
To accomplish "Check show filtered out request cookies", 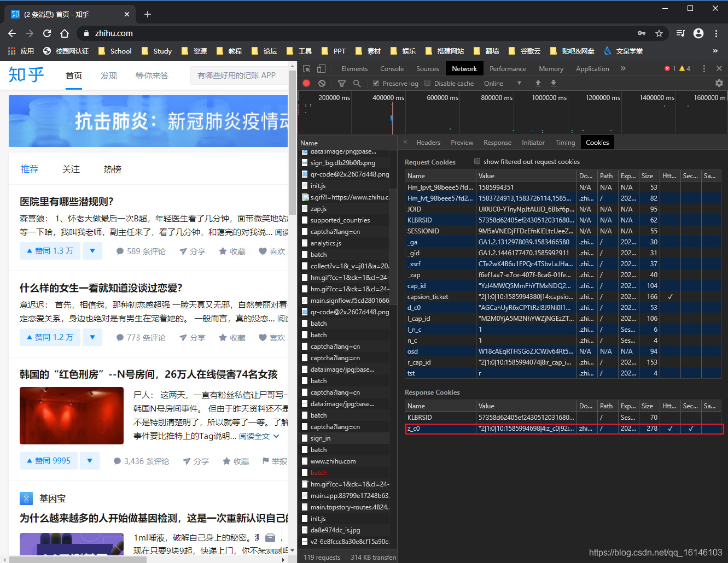I will click(x=477, y=161).
